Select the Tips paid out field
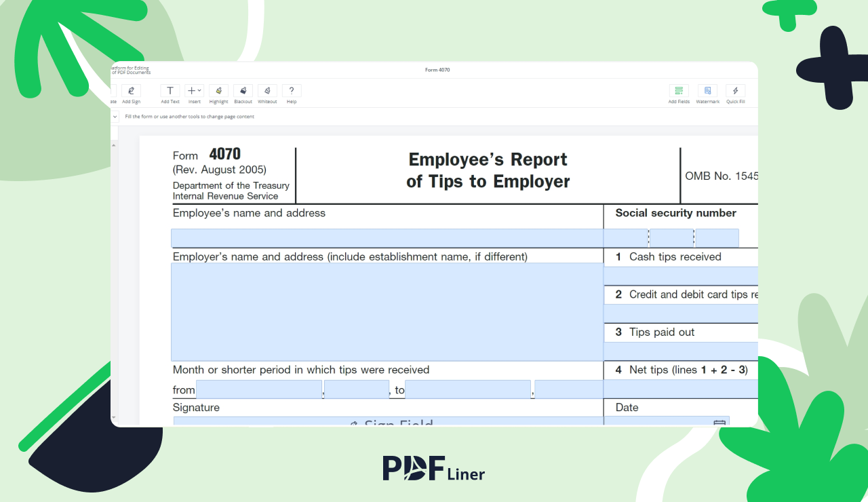This screenshot has height=502, width=868. tap(680, 351)
